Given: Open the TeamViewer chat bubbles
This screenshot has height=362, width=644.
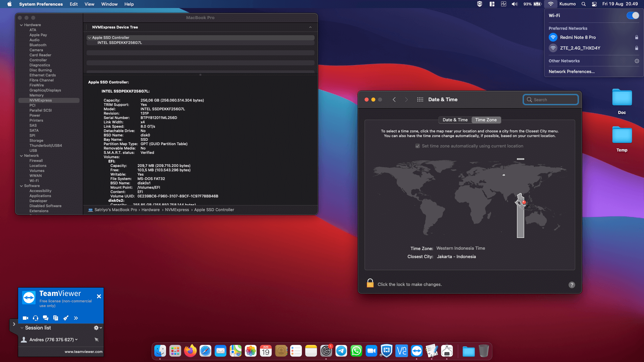Looking at the screenshot, I should click(x=46, y=318).
